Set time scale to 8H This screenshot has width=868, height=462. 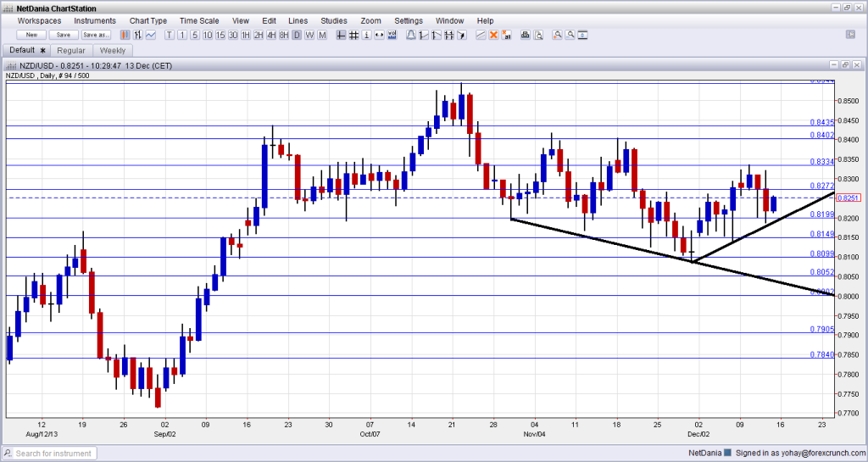(x=284, y=35)
